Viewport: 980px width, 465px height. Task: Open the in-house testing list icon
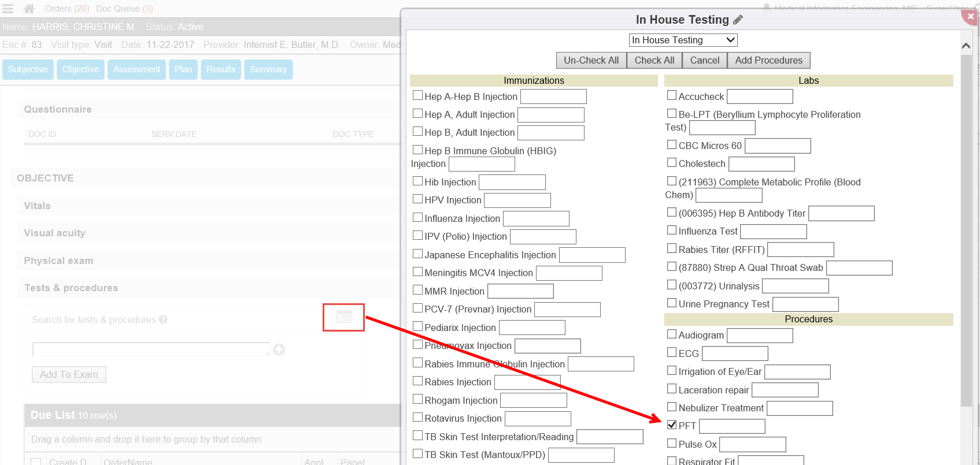tap(344, 317)
